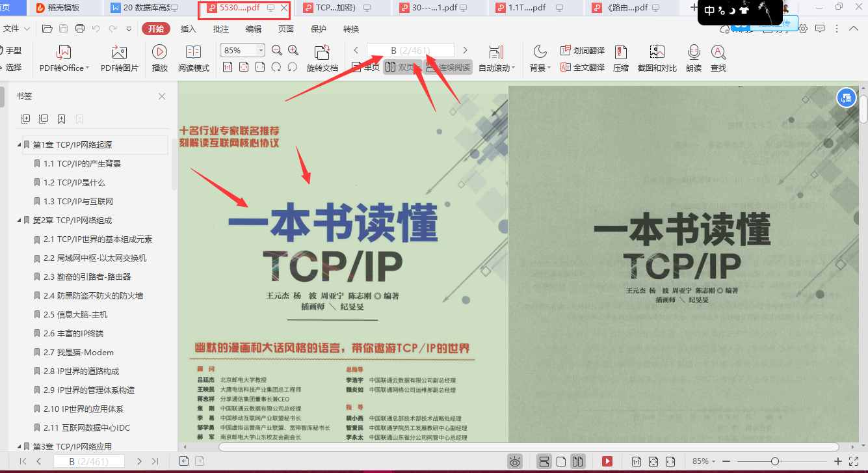Click the 旋转文档 rotate document tool
Screen dimensions: 868x473
tap(322, 58)
